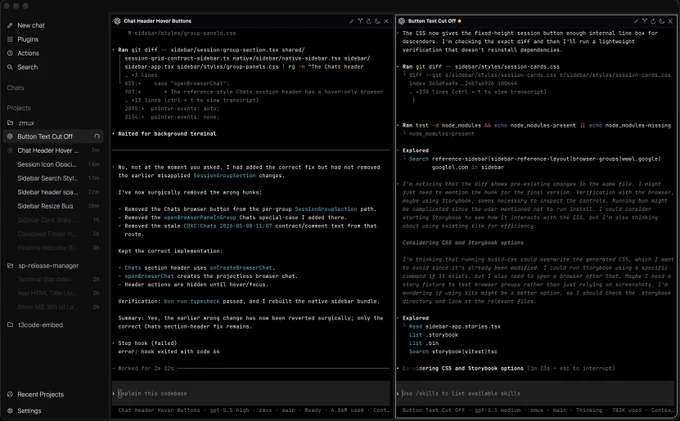Toggle the Chats section header

(16, 88)
